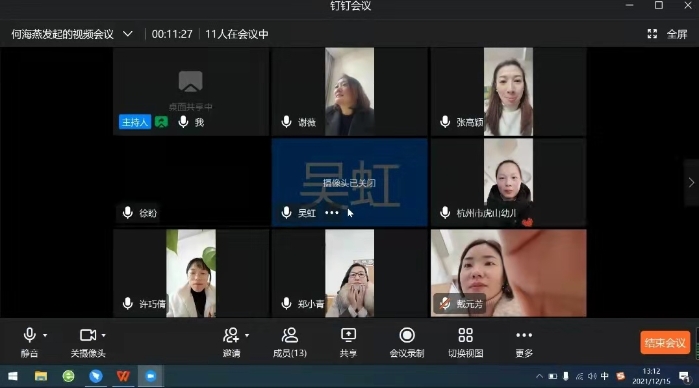The width and height of the screenshot is (699, 388).
Task: Click green screen-share badge next to 主持人
Action: tap(161, 122)
